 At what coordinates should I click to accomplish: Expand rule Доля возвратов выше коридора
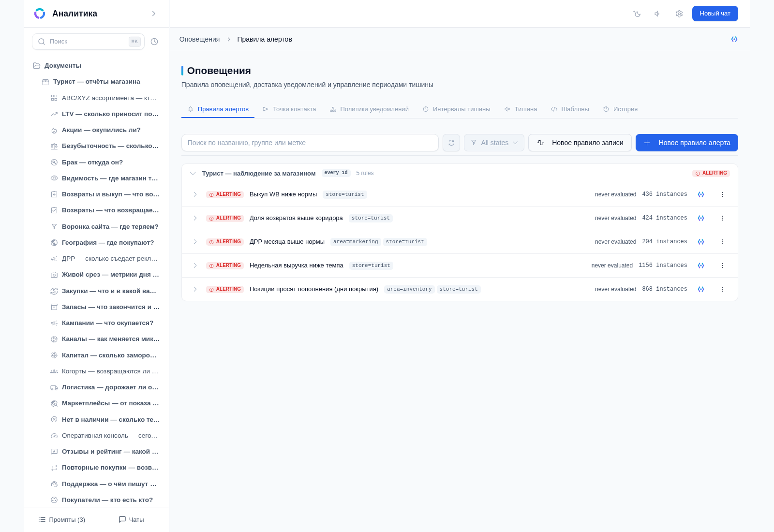(x=195, y=218)
